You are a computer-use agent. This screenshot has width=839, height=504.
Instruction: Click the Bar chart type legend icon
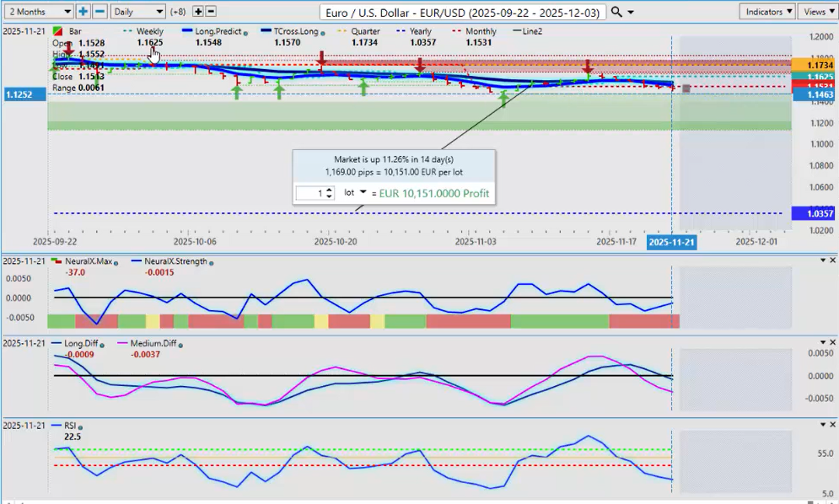[x=56, y=31]
